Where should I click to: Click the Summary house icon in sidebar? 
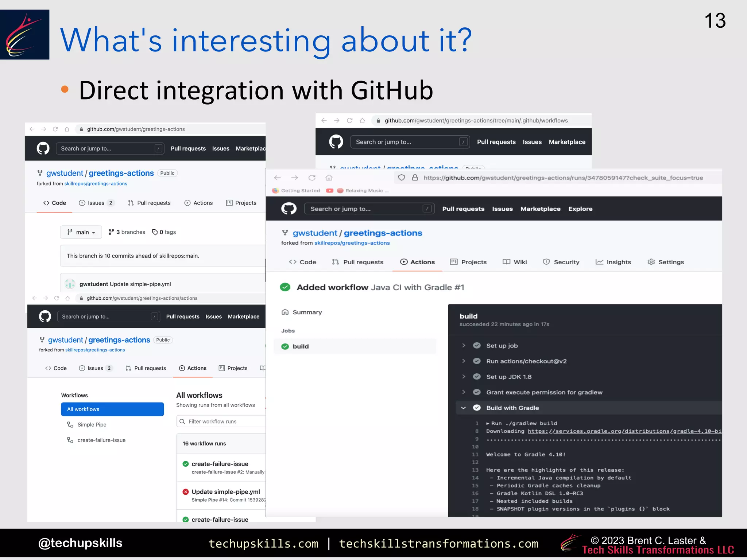[x=285, y=312]
